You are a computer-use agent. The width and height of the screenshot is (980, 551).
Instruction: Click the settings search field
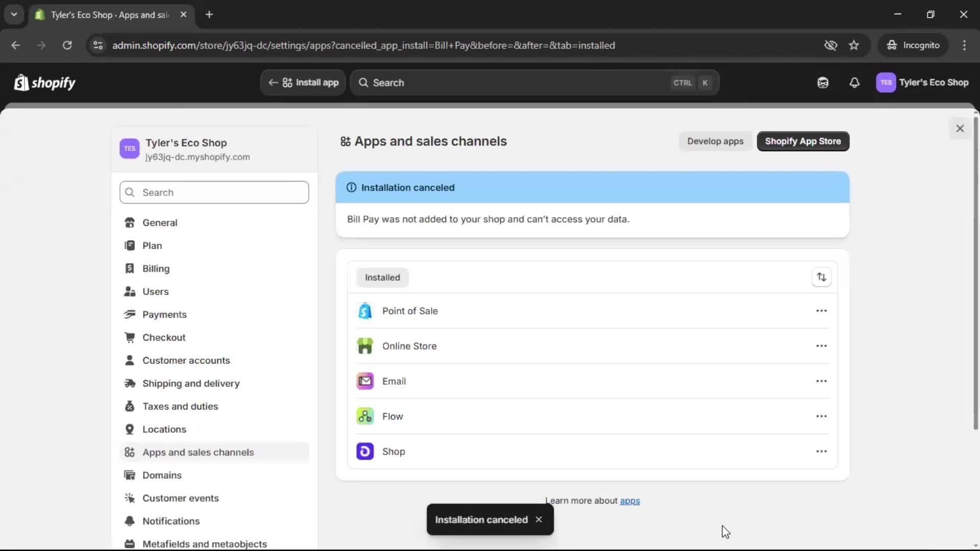pos(214,192)
